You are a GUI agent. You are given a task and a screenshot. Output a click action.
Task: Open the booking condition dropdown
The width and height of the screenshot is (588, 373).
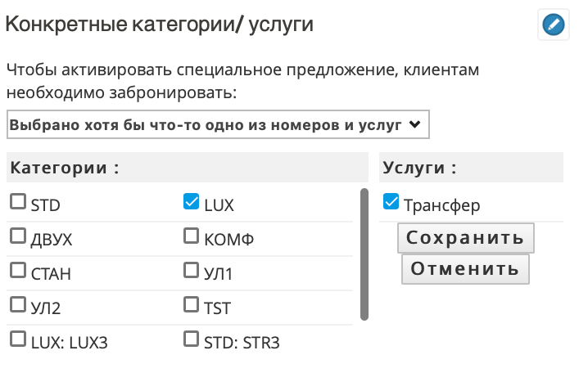pyautogui.click(x=218, y=124)
